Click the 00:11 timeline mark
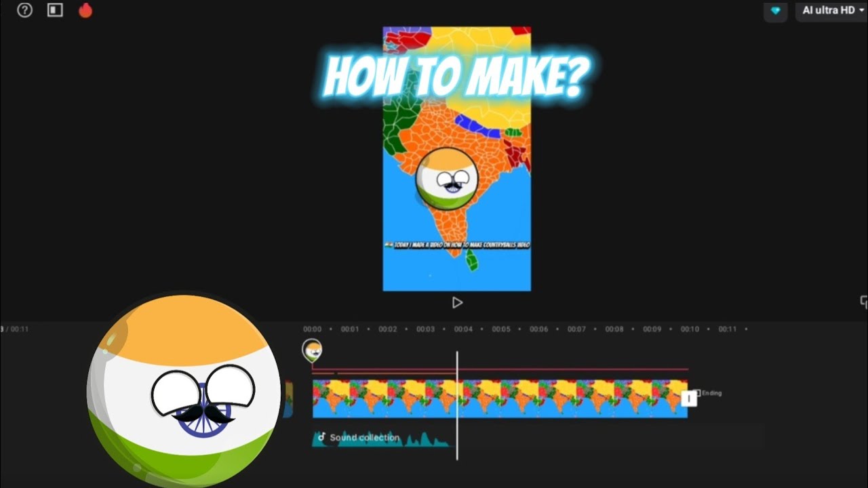Screen dimensions: 868x488 click(x=728, y=329)
